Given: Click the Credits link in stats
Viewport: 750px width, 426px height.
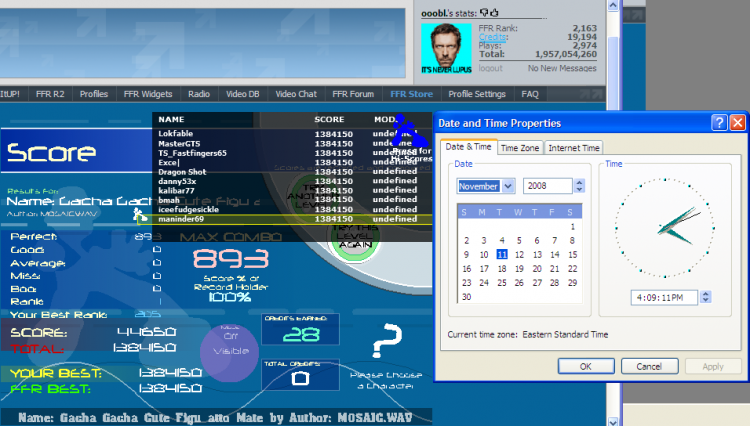Looking at the screenshot, I should point(492,37).
